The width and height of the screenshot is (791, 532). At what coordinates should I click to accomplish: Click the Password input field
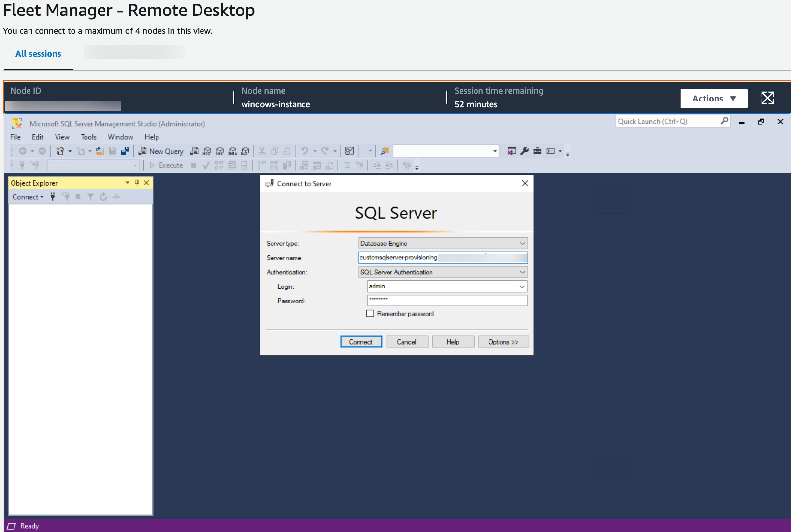point(447,301)
